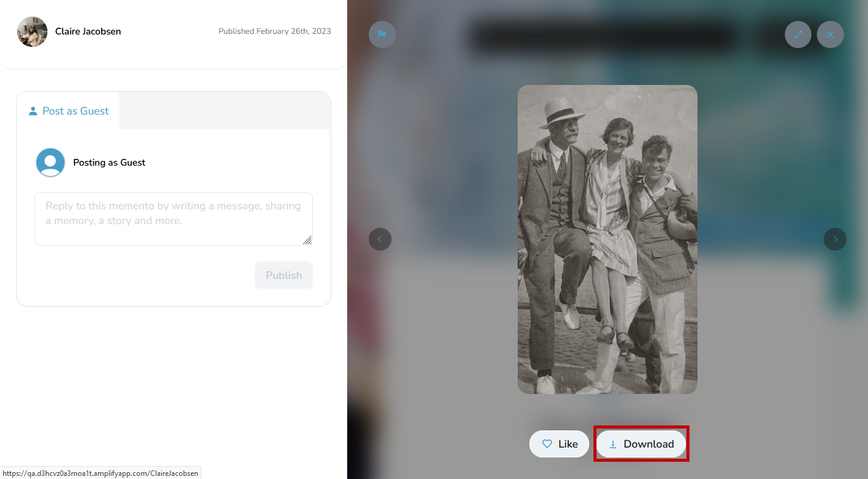Click the heart icon in Like button
The image size is (868, 479).
pyautogui.click(x=547, y=444)
